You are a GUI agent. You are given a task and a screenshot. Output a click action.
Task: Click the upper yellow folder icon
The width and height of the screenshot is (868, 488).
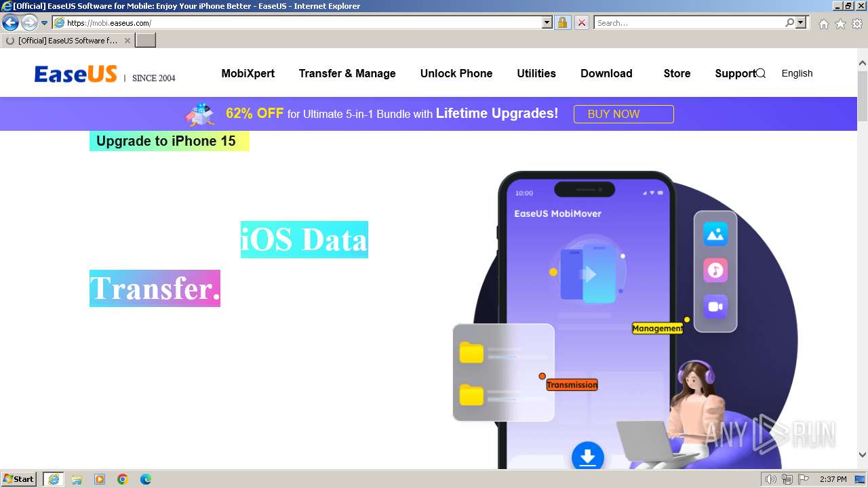point(471,353)
